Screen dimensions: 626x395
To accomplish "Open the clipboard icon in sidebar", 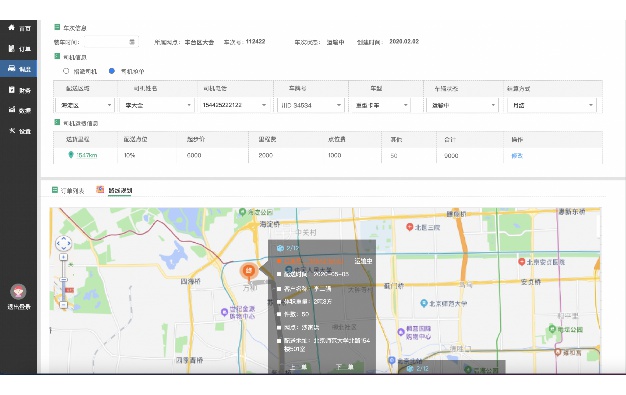I will click(12, 89).
